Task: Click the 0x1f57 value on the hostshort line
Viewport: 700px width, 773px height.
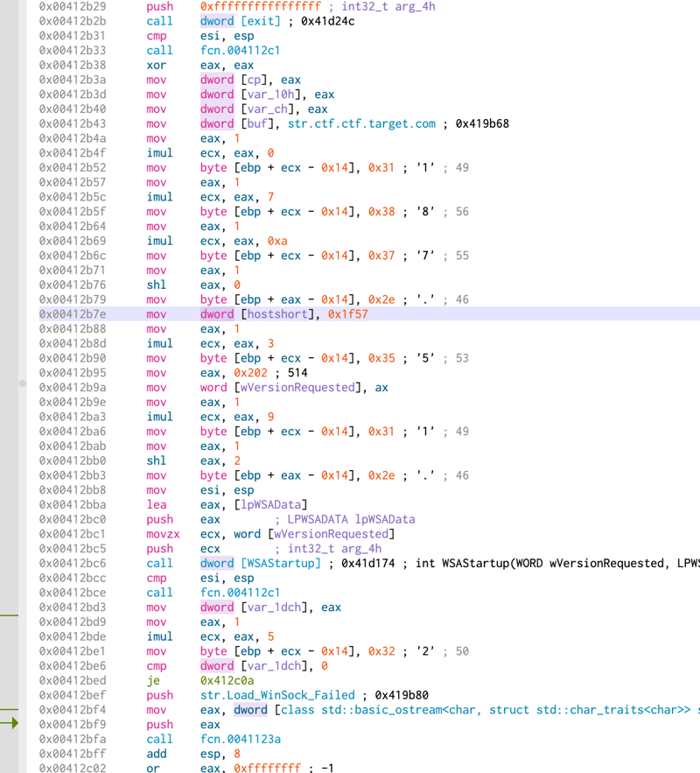Action: coord(347,314)
